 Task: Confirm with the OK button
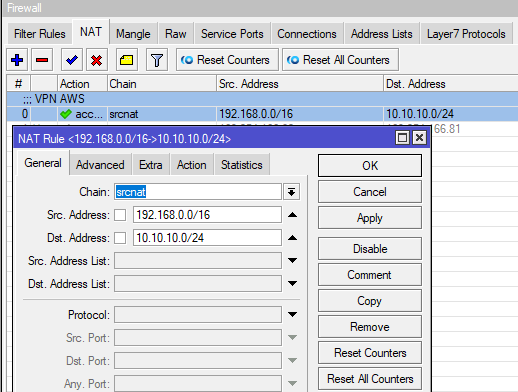click(x=370, y=165)
